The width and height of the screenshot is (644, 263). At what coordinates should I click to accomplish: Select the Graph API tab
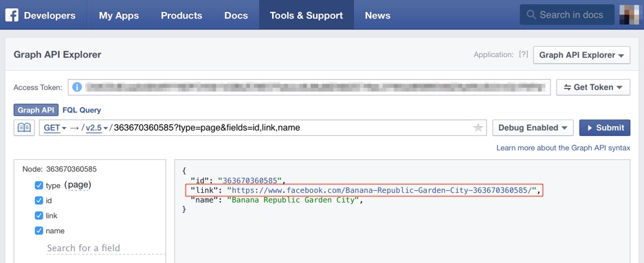[36, 110]
